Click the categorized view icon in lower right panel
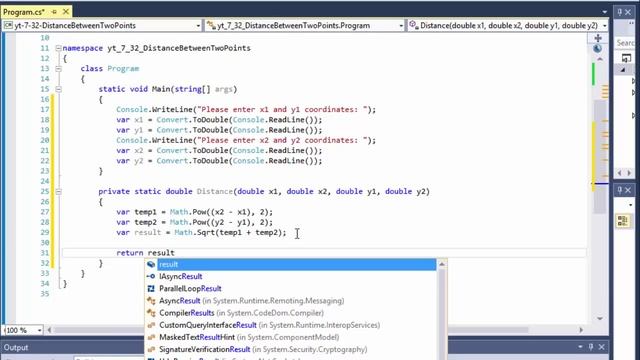 [x=623, y=221]
